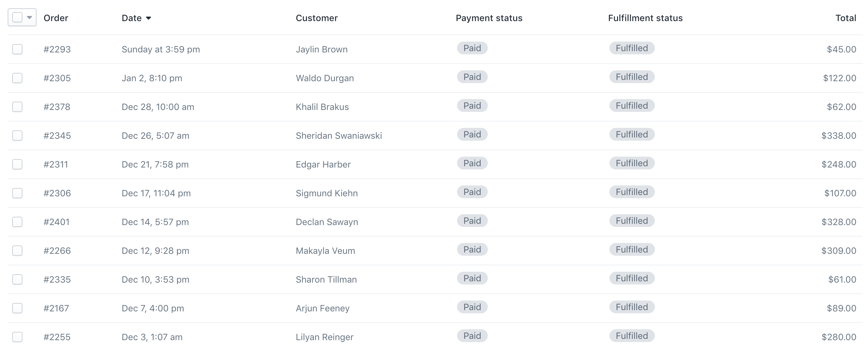Open customer Waldo Durgan's order row
Screen dimensions: 868x351
tap(325, 78)
